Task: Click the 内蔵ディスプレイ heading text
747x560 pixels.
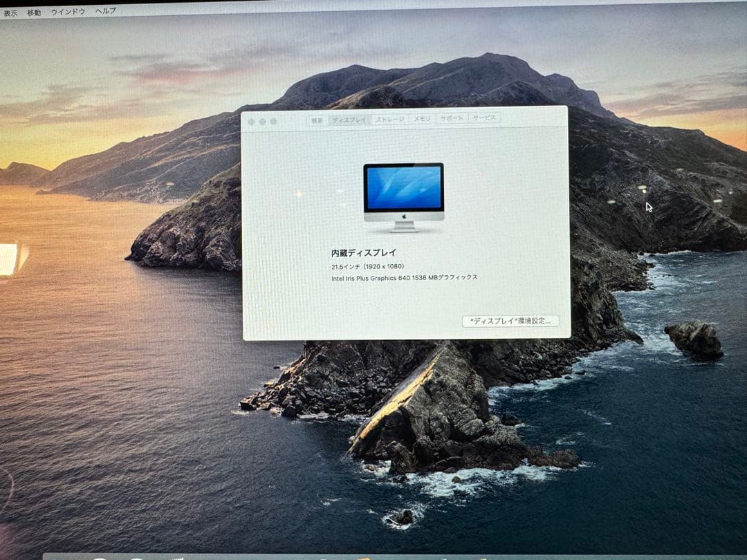Action: tap(362, 252)
